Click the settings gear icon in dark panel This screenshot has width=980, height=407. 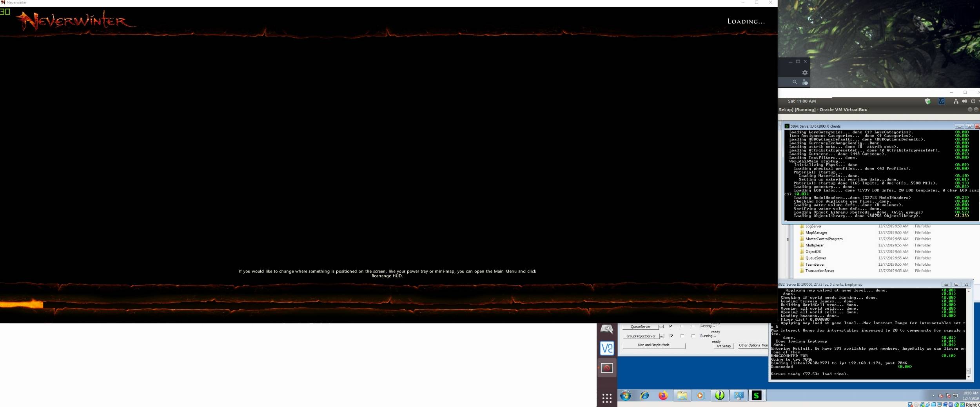pyautogui.click(x=805, y=73)
